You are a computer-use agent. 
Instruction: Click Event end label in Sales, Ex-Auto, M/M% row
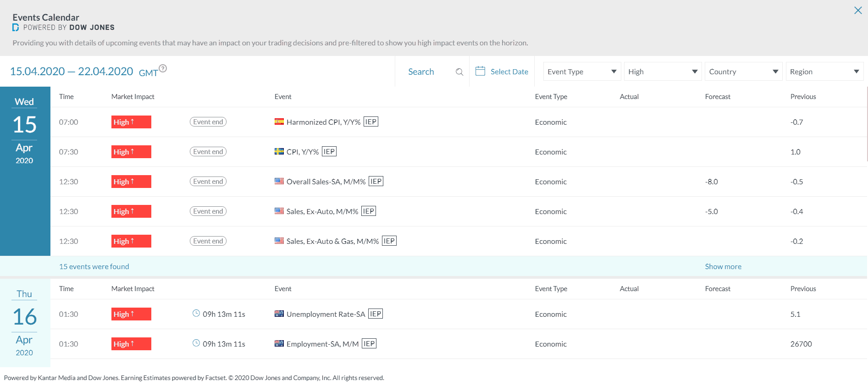point(208,211)
